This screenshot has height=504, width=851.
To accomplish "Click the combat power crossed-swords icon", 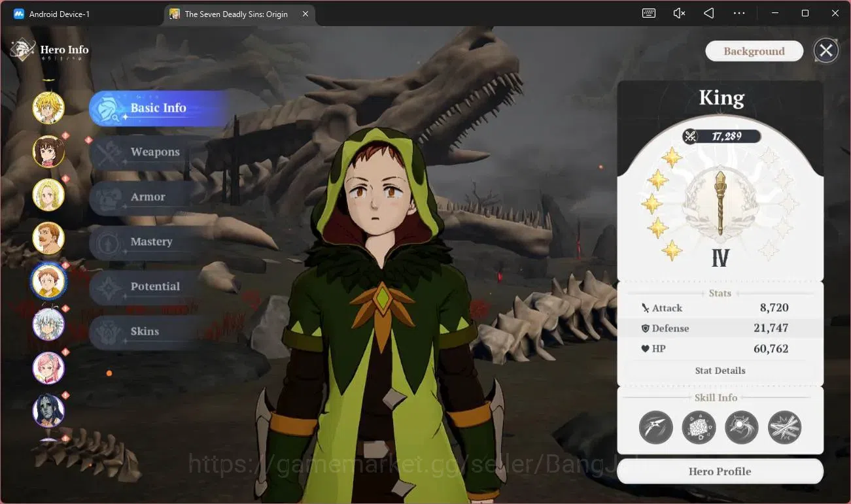I will (x=690, y=136).
